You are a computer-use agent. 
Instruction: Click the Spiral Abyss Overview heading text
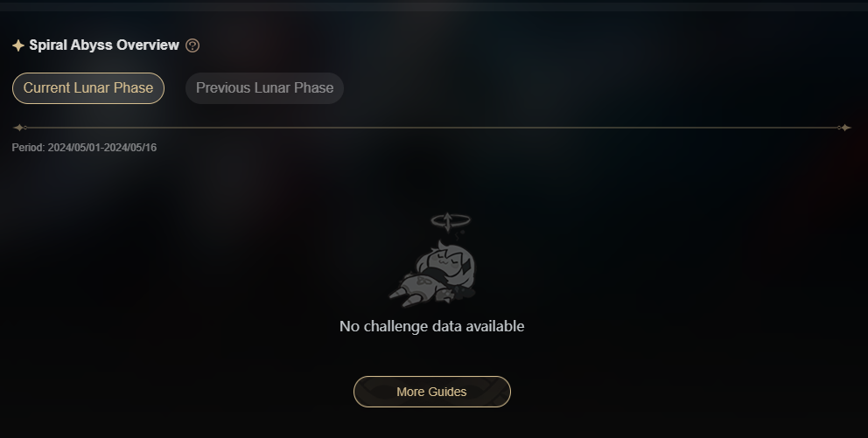104,45
